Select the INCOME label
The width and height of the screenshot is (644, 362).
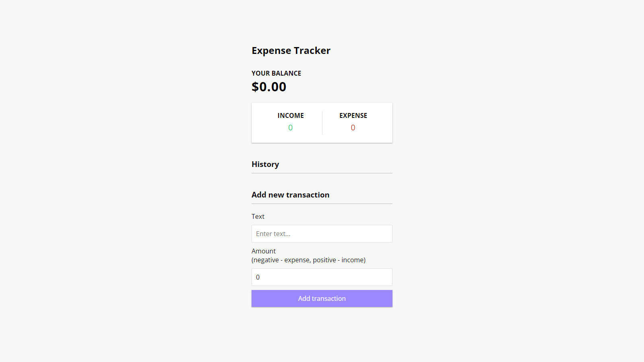(x=291, y=115)
